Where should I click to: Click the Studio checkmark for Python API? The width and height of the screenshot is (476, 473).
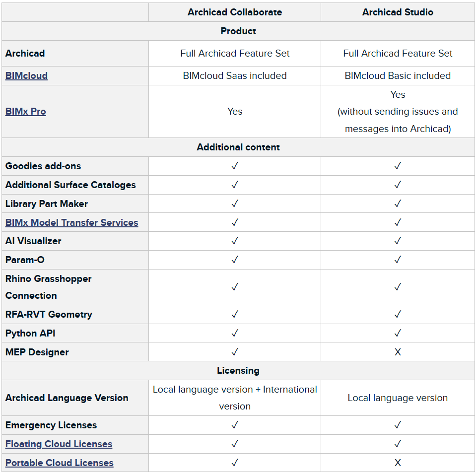click(398, 334)
